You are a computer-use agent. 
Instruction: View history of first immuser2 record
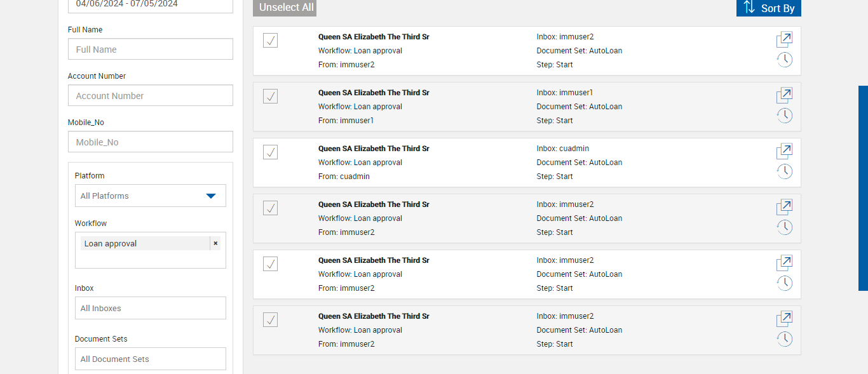[x=785, y=60]
